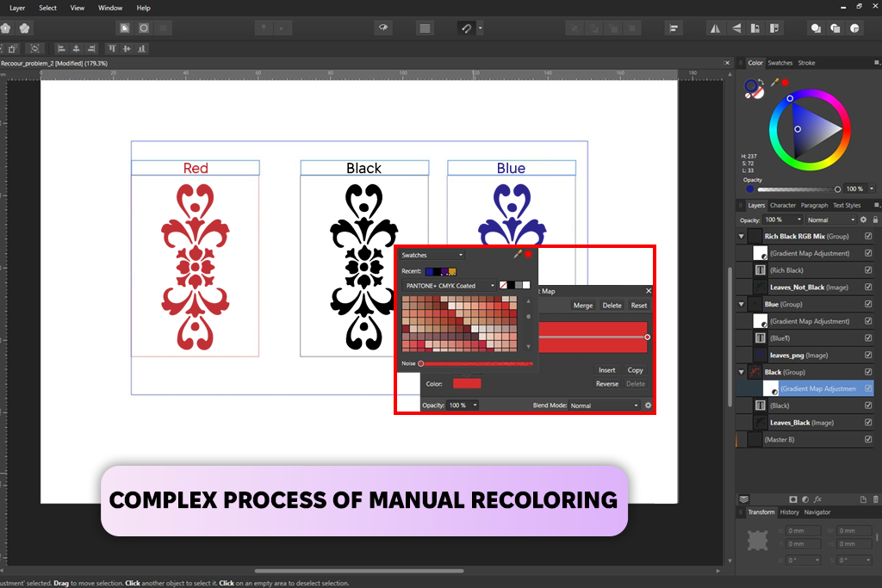Toggle visibility of (Master B) layer
Viewport: 882px width, 588px height.
[x=868, y=440]
